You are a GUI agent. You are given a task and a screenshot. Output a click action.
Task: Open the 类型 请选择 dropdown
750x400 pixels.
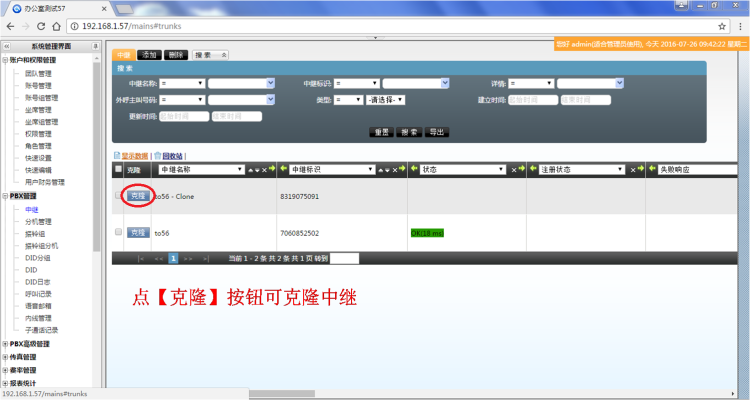pyautogui.click(x=385, y=100)
